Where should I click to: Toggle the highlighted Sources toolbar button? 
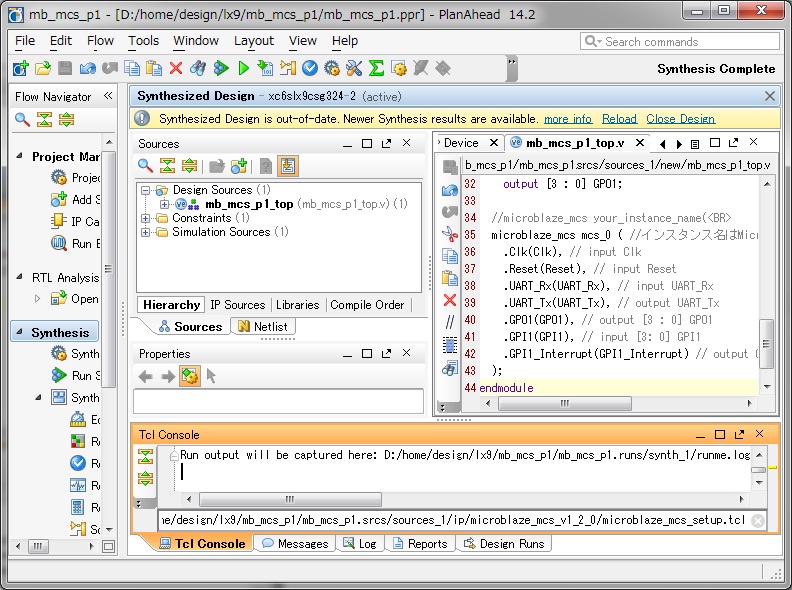click(x=288, y=166)
